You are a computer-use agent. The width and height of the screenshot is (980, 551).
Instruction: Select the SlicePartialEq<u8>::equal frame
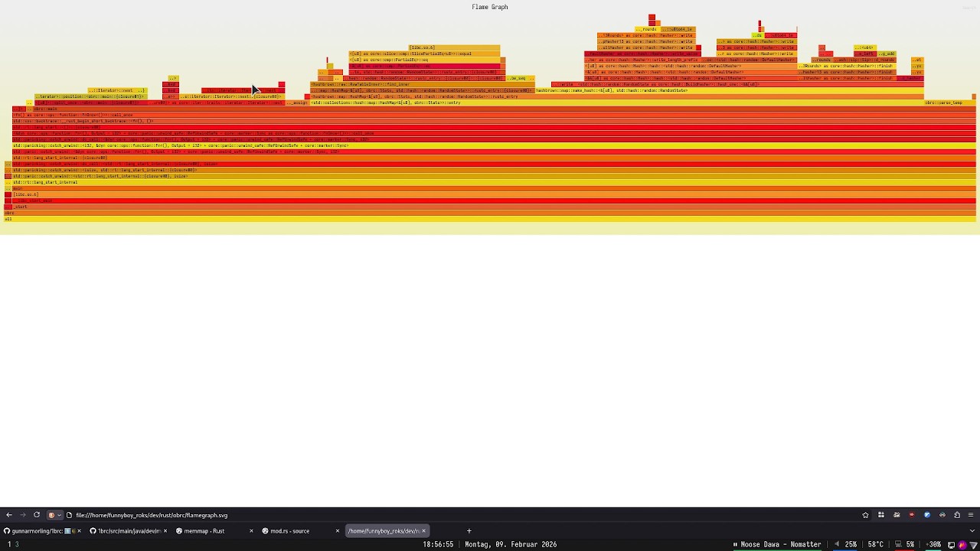point(424,54)
